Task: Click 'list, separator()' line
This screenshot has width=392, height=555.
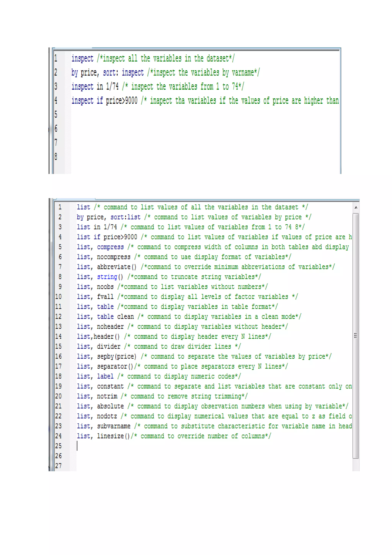Action: [182, 366]
